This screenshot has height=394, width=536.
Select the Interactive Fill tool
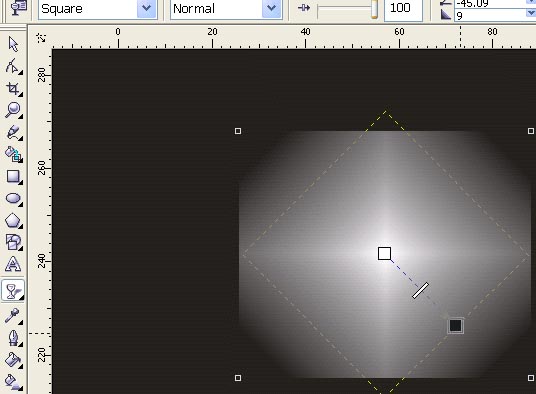coord(13,381)
